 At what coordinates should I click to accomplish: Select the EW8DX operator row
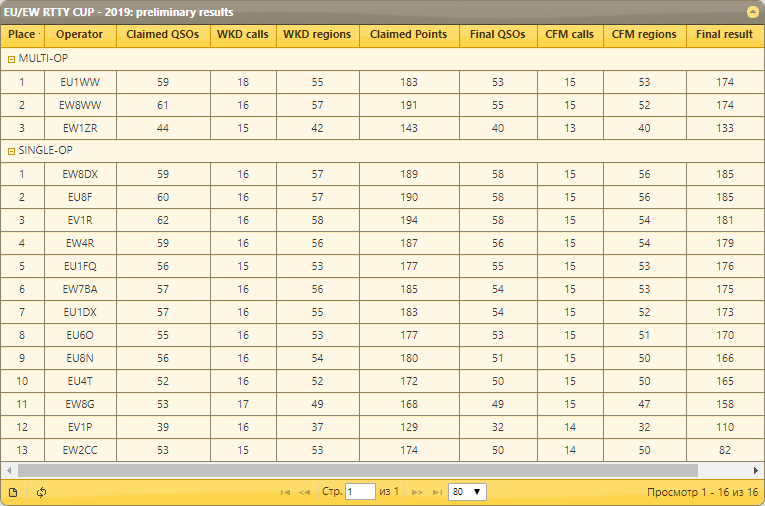tap(80, 174)
